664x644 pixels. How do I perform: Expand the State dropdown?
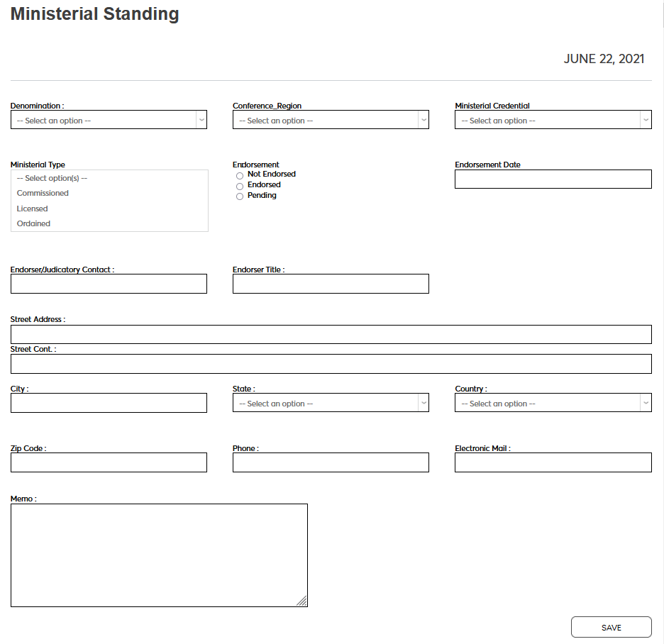(331, 403)
